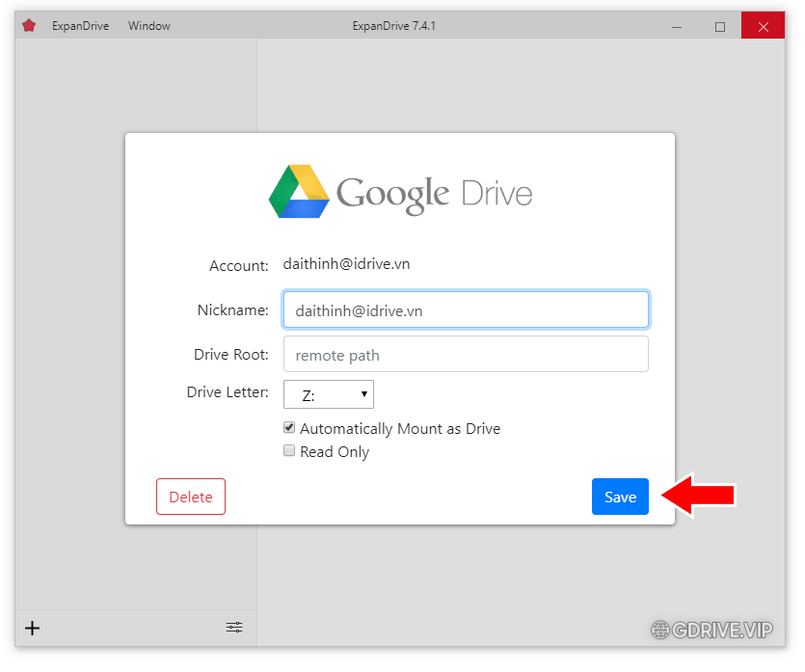Close the ExpanDrive window

pos(763,26)
